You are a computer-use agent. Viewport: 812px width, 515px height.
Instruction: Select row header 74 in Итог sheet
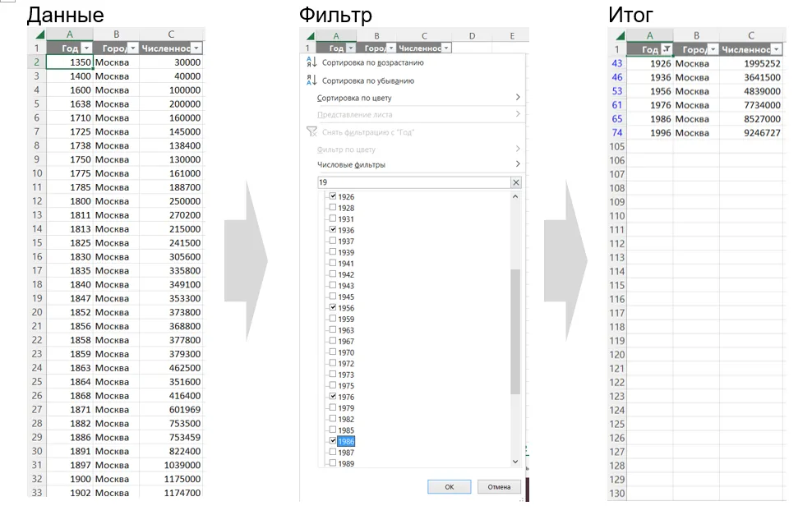click(616, 132)
